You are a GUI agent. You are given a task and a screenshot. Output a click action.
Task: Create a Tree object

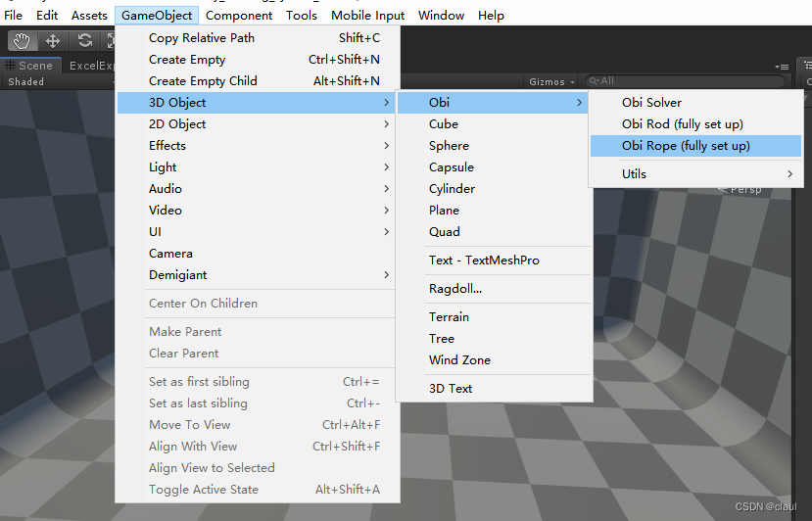[x=493, y=339]
